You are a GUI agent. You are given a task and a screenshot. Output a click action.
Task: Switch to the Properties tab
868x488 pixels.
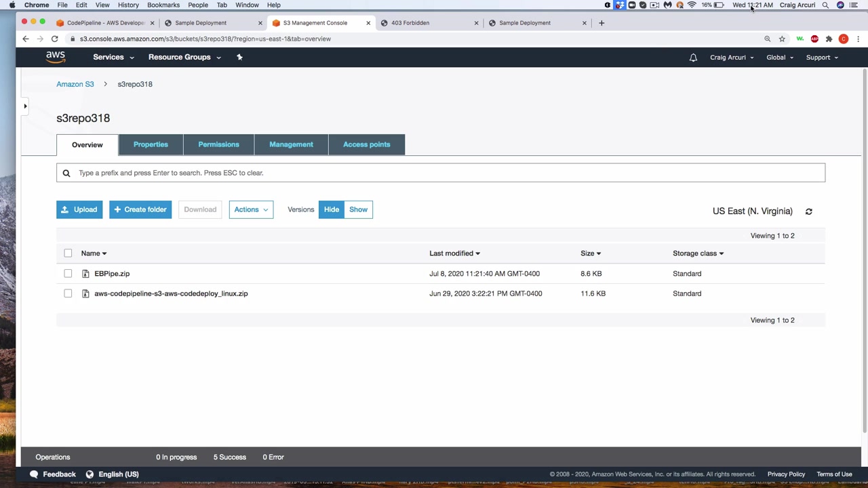click(x=151, y=144)
